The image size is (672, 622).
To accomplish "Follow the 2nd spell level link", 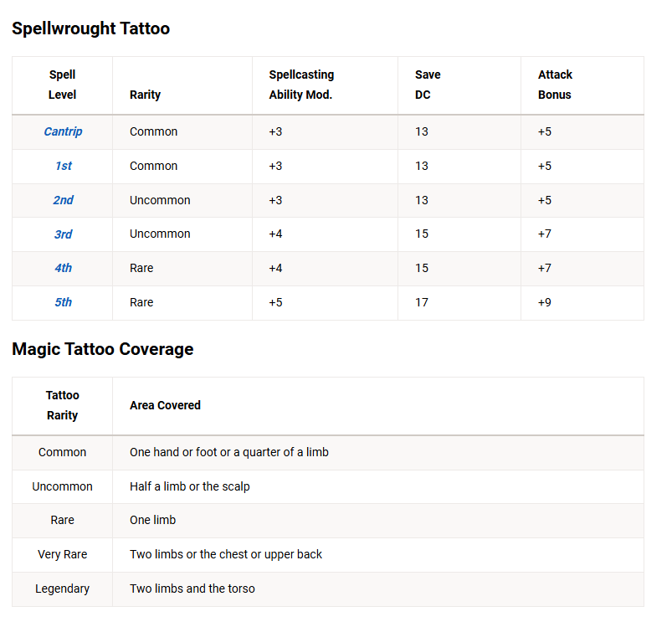I will [63, 200].
